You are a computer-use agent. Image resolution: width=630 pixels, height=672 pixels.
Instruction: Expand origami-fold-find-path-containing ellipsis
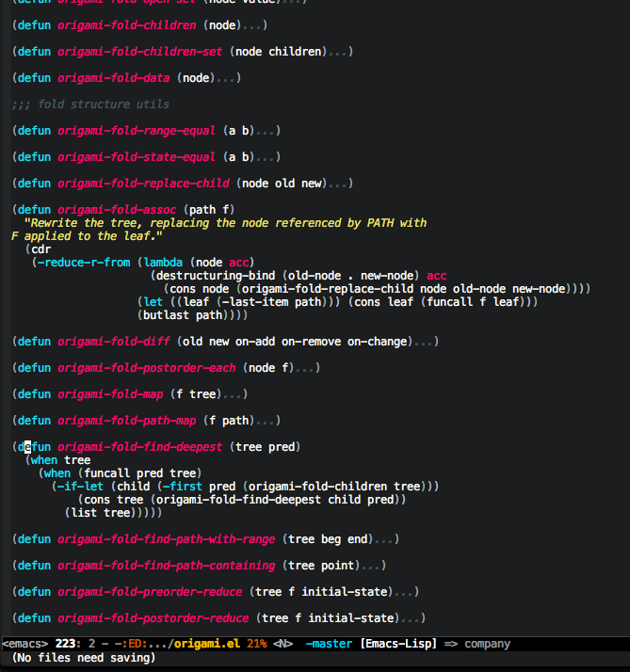pos(372,568)
